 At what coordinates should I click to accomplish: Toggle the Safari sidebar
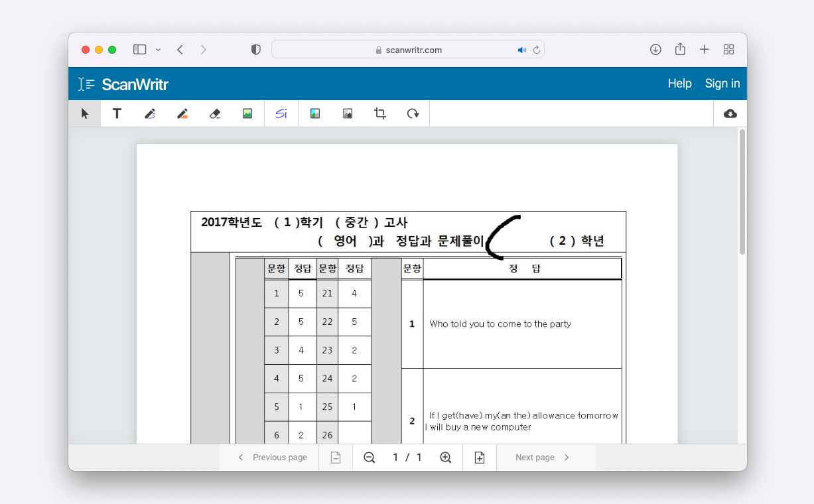[x=139, y=50]
